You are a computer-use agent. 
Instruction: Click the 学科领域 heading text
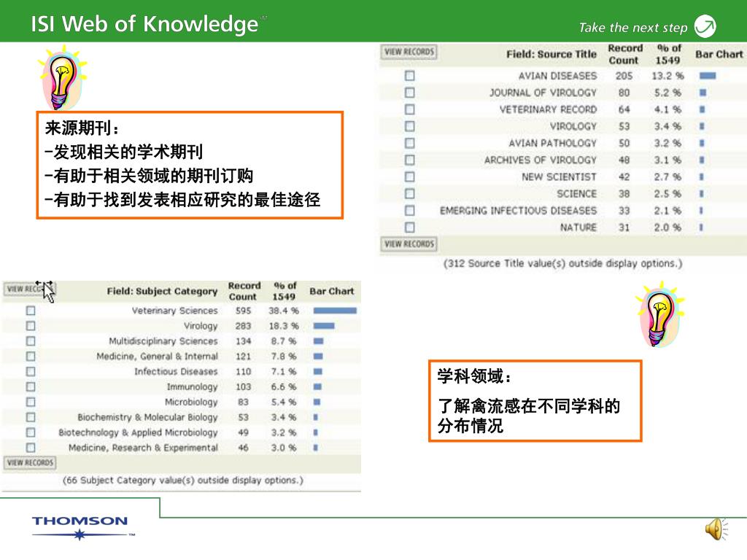[474, 376]
